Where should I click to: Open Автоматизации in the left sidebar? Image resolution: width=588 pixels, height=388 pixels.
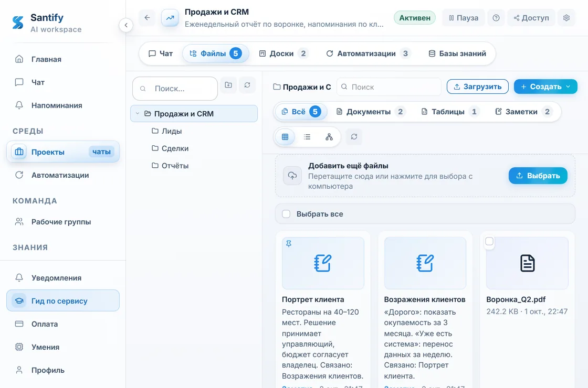[x=62, y=175]
